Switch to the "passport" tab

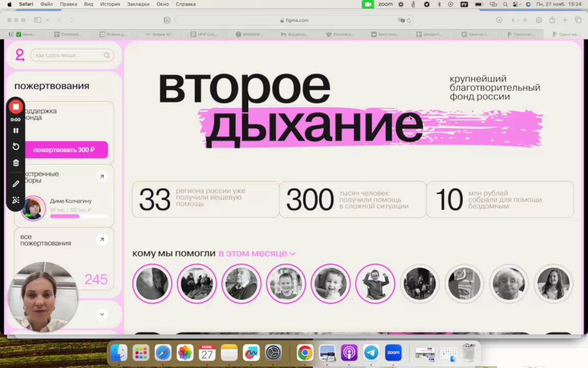click(430, 34)
